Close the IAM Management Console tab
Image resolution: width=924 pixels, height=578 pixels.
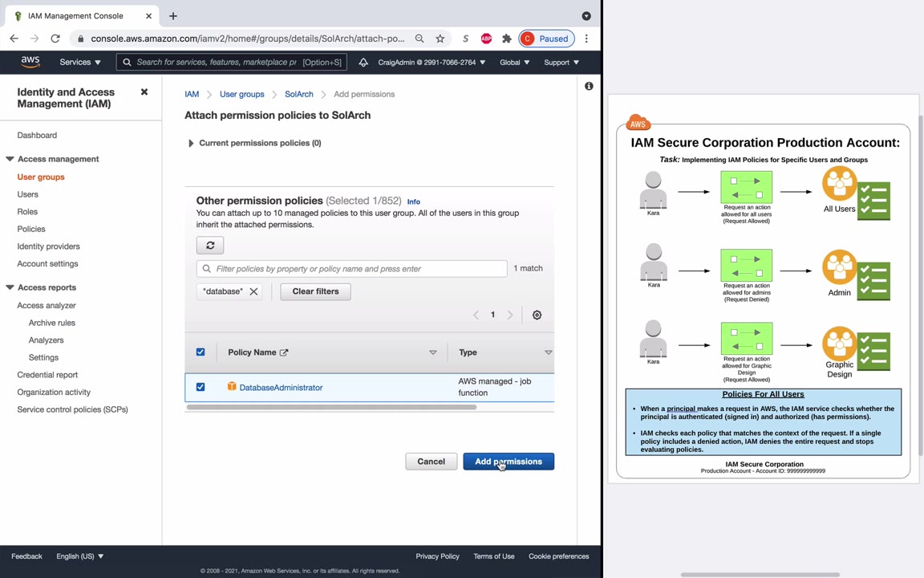pyautogui.click(x=148, y=16)
